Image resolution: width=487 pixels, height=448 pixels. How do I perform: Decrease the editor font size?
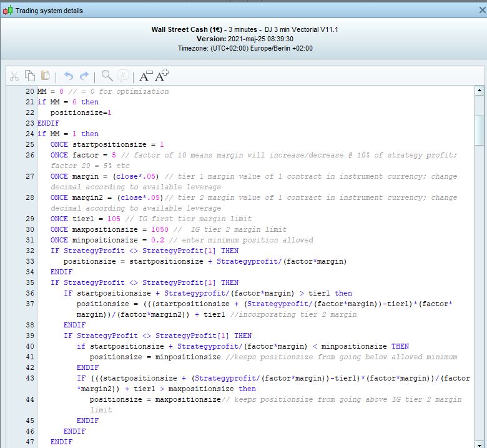(145, 76)
